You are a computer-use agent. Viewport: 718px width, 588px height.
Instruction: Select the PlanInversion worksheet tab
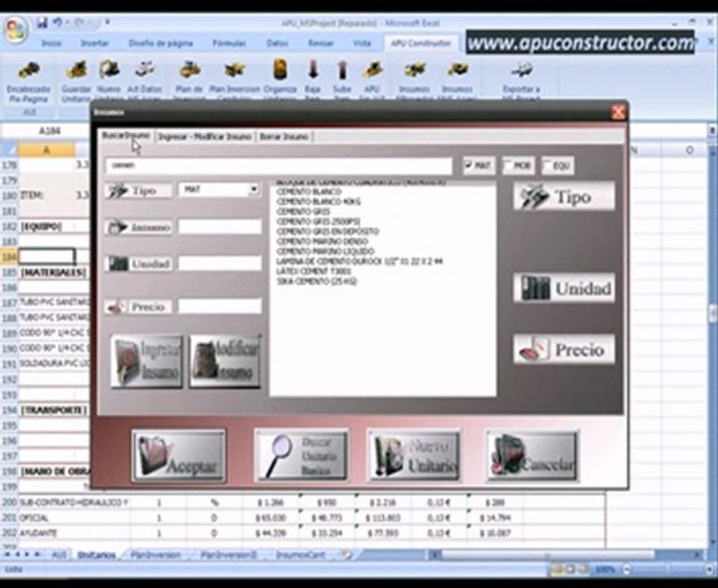point(156,555)
